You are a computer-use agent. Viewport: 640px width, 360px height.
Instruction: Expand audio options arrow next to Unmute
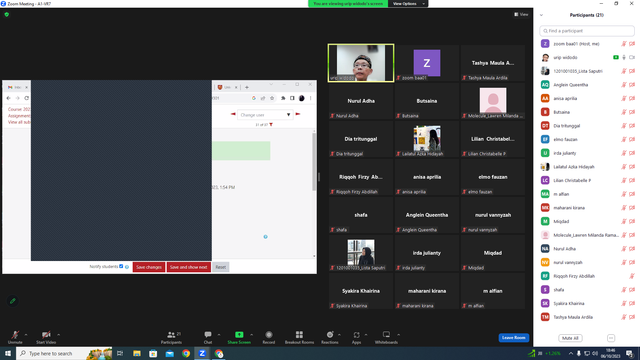[x=26, y=335]
